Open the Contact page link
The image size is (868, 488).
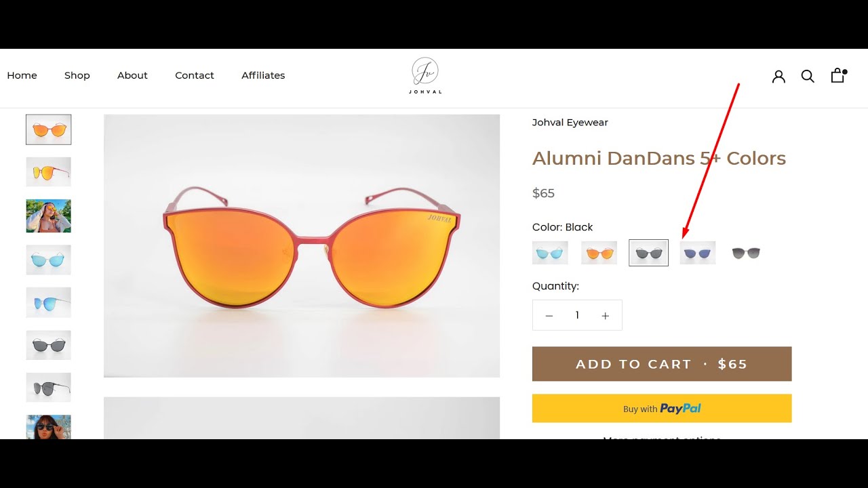coord(195,75)
